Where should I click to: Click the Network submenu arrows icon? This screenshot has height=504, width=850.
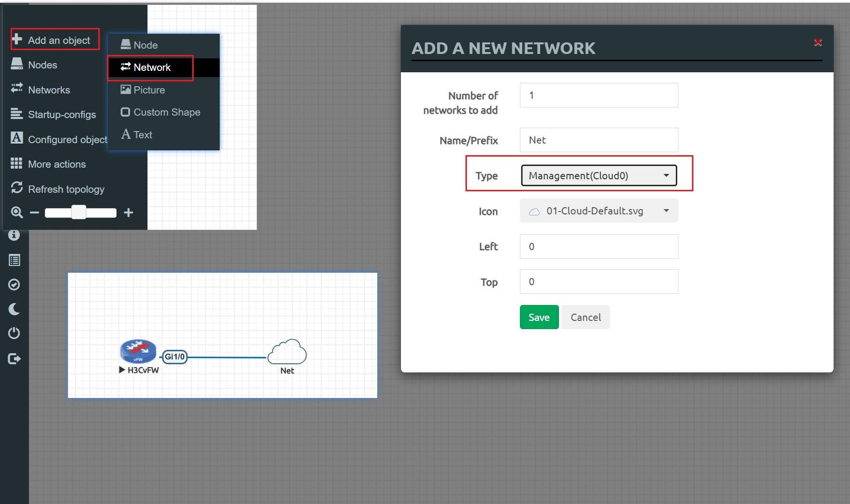pyautogui.click(x=125, y=66)
